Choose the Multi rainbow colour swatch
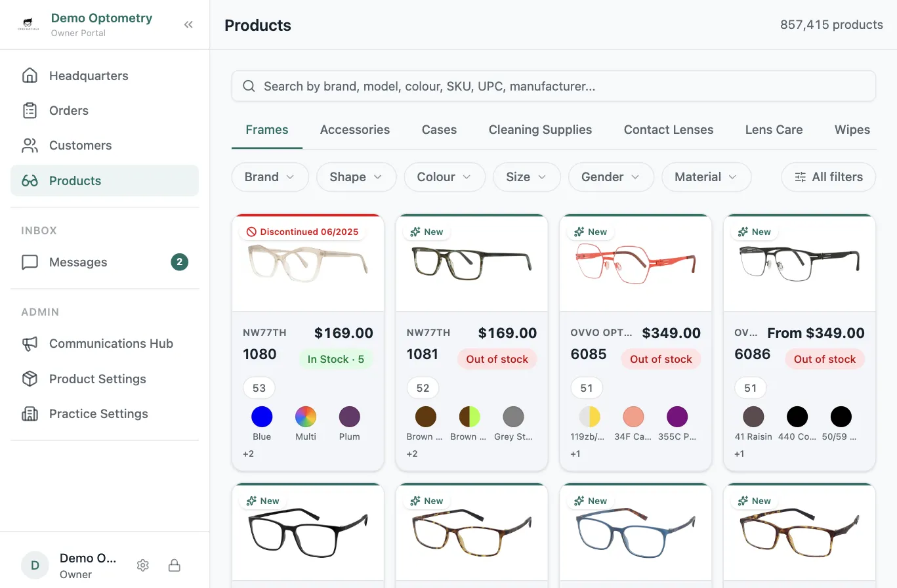 click(306, 416)
